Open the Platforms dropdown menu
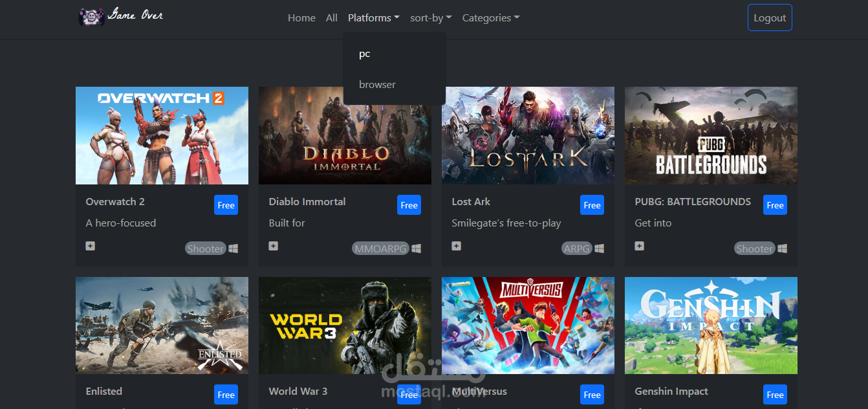Screen dimensions: 868x409 tap(373, 18)
